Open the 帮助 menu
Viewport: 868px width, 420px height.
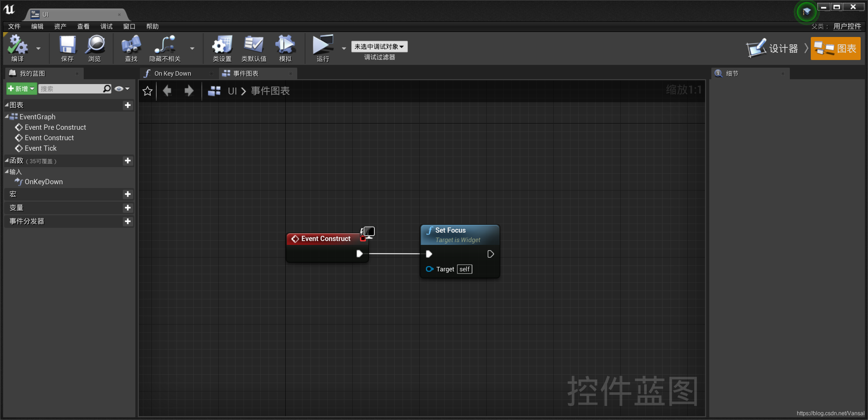coord(152,27)
